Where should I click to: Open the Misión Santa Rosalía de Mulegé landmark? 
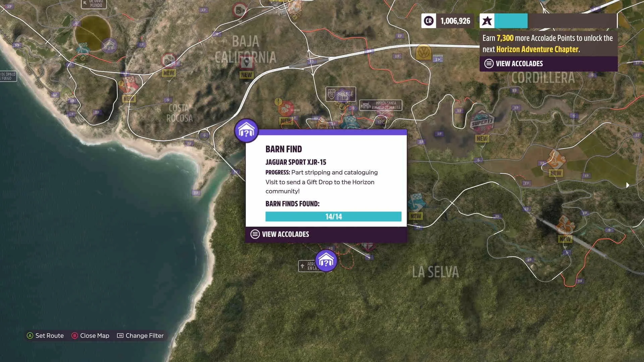point(381,105)
